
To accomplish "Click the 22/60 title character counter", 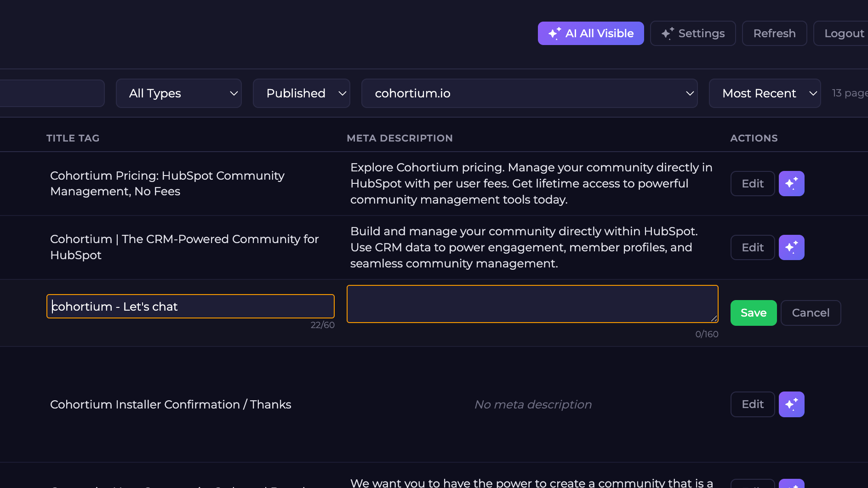I will coord(323,325).
